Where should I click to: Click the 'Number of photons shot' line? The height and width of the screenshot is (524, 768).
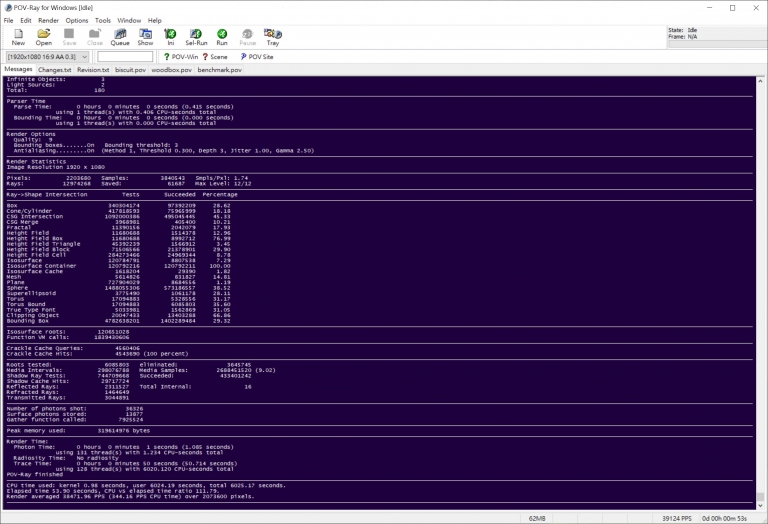tap(75, 408)
